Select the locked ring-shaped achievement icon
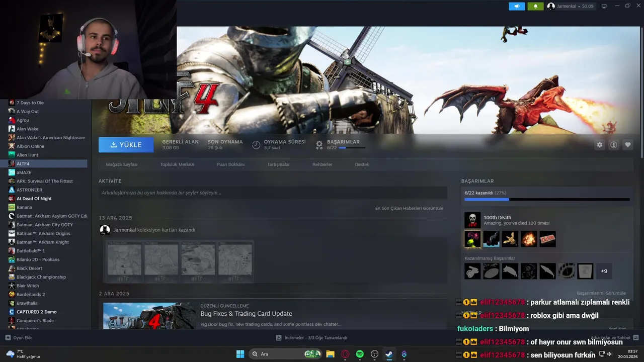This screenshot has height=362, width=644. click(567, 271)
